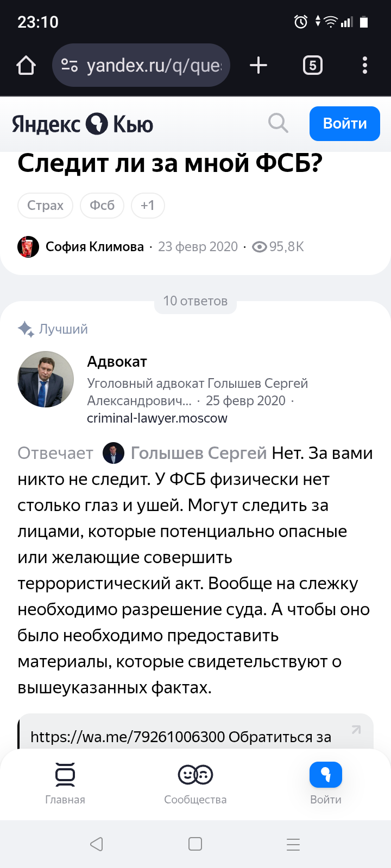Open the criminal-lawyer.moscow link

point(157,418)
